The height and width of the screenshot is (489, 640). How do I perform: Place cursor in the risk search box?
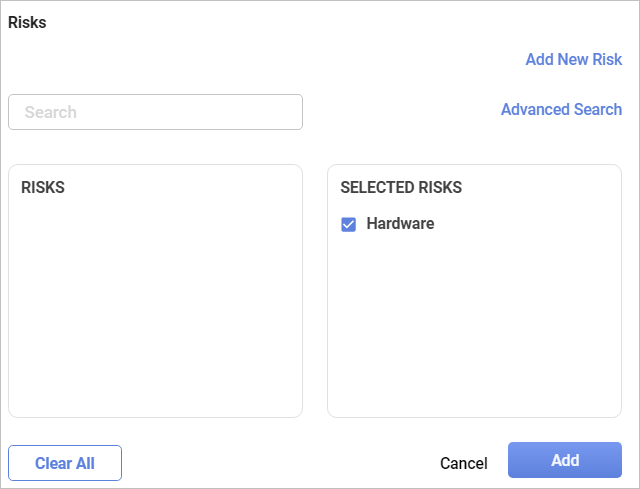point(155,112)
